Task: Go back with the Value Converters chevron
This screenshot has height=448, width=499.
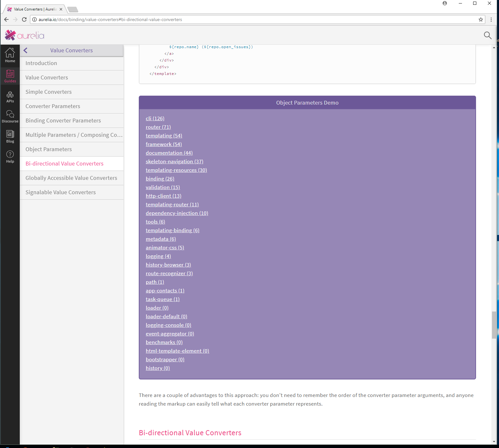Action: click(x=26, y=50)
